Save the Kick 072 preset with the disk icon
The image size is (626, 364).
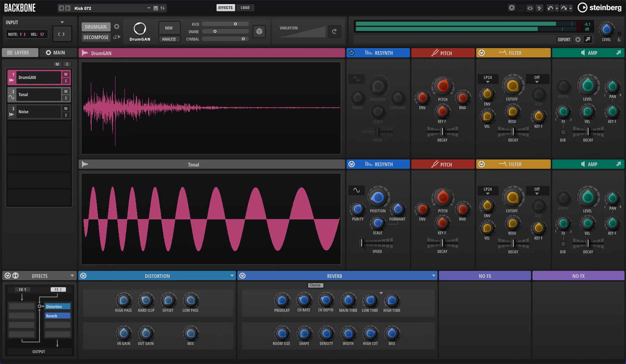coord(156,8)
